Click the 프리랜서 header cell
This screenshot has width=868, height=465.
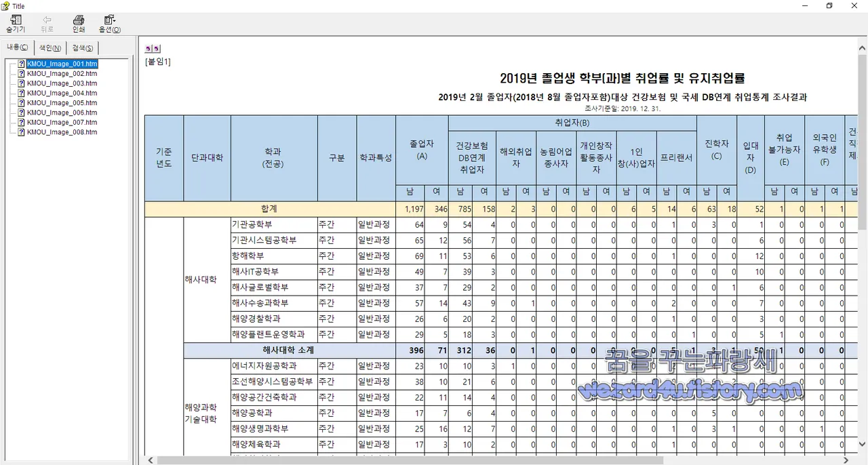click(677, 157)
